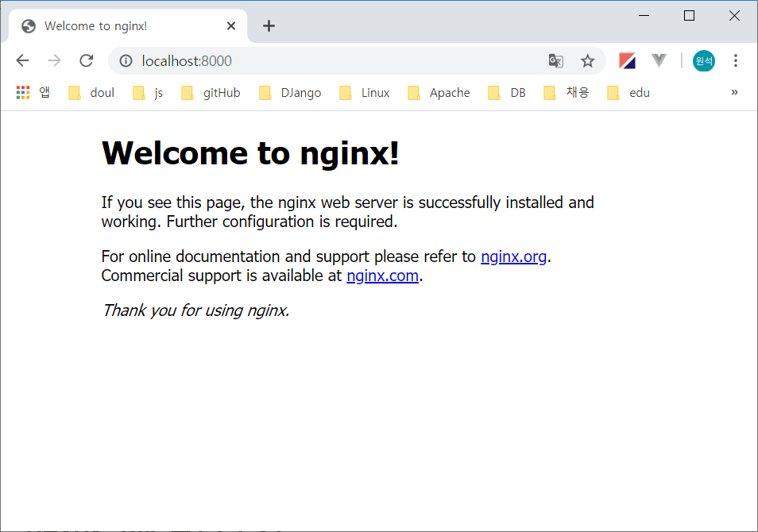Follow the nginx.com link
The image size is (758, 532).
click(x=382, y=276)
